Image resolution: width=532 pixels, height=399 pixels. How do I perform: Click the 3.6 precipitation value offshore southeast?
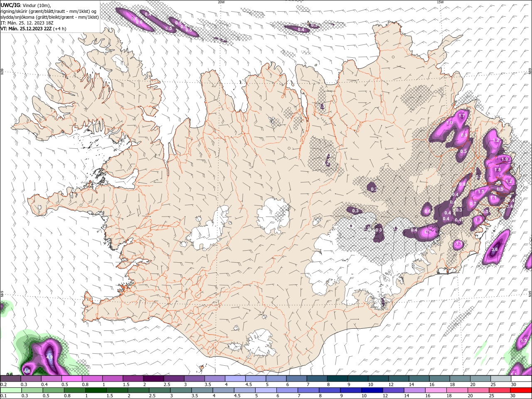point(494,249)
